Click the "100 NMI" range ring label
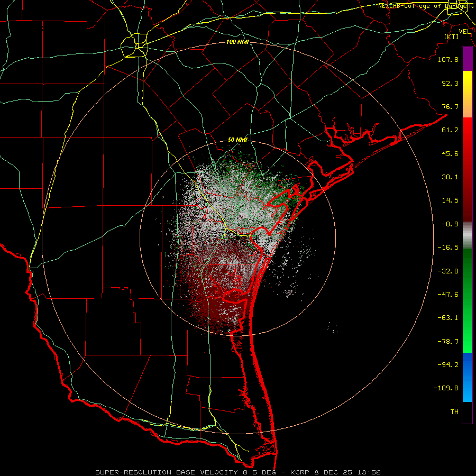 click(237, 42)
